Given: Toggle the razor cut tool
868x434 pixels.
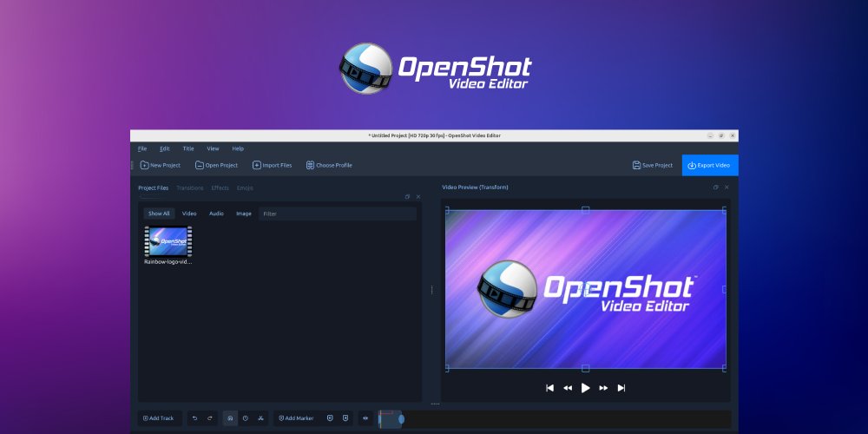Looking at the screenshot, I should point(260,418).
